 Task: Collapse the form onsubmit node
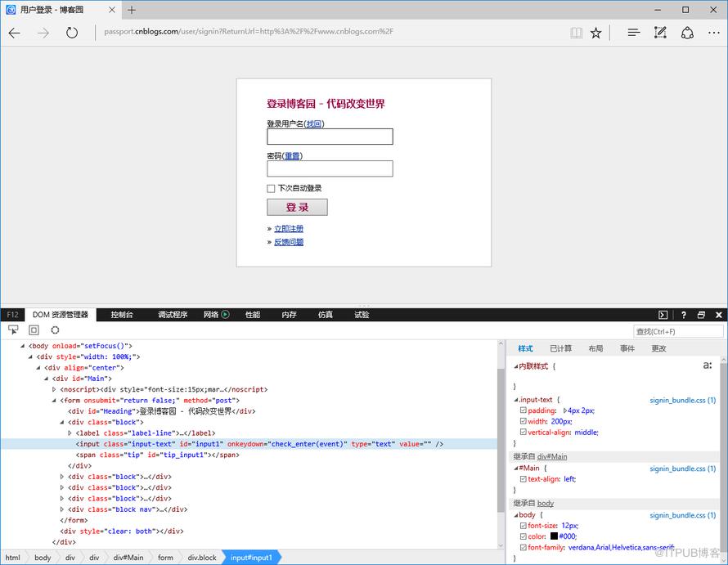pyautogui.click(x=54, y=400)
